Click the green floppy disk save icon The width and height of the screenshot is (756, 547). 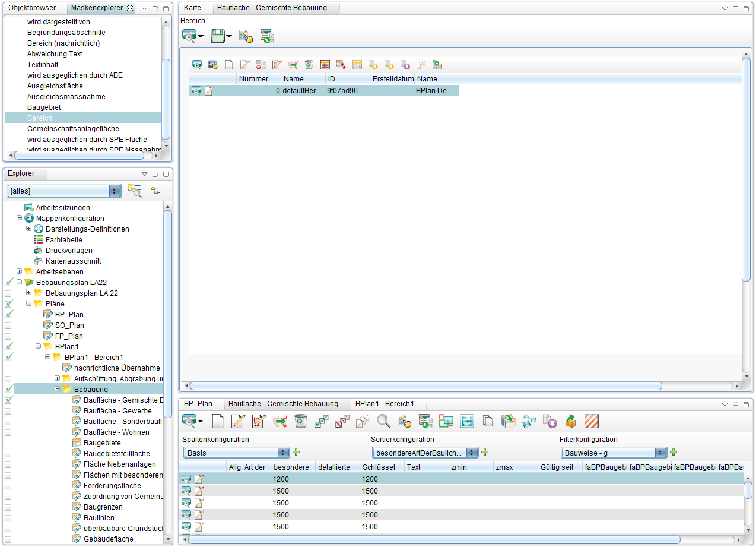click(218, 37)
